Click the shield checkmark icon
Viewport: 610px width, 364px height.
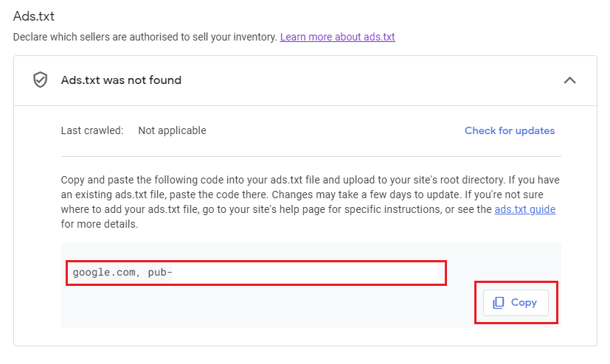pos(40,80)
